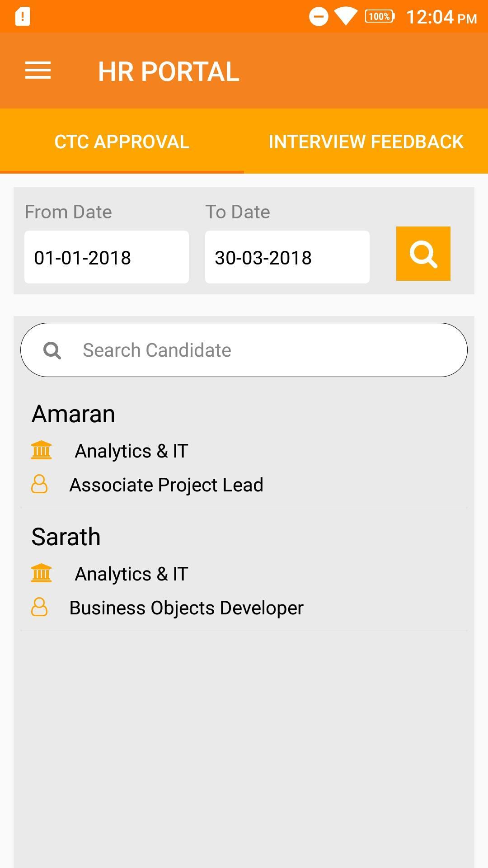Tap the battery 100% indicator
This screenshot has height=868, width=488.
tap(380, 17)
